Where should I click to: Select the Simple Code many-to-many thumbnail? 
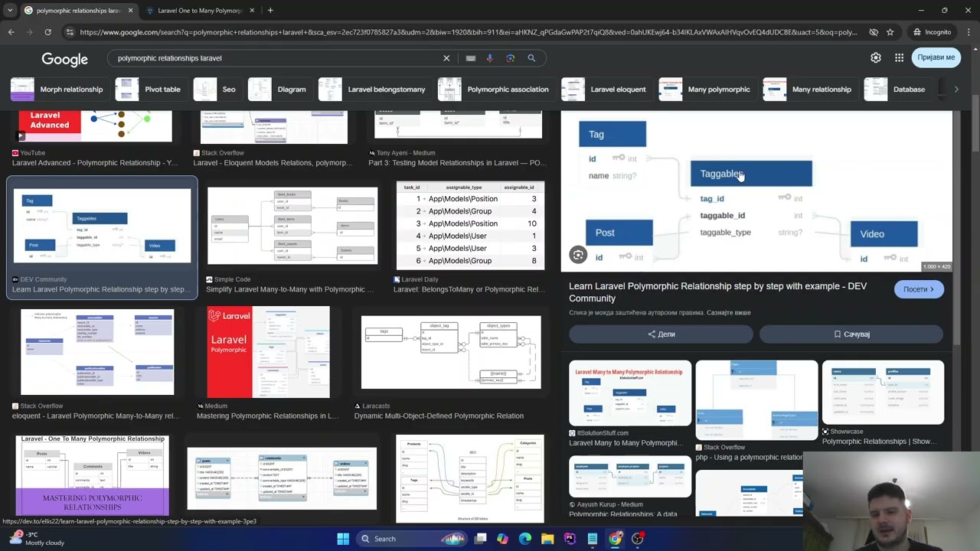(292, 226)
